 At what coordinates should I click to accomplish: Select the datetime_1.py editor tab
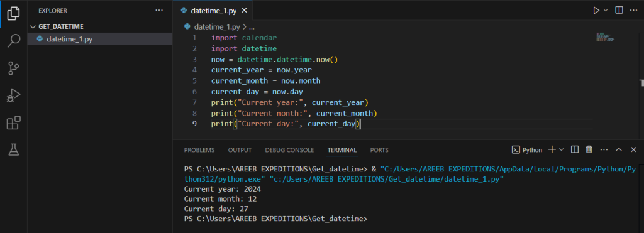coord(213,11)
